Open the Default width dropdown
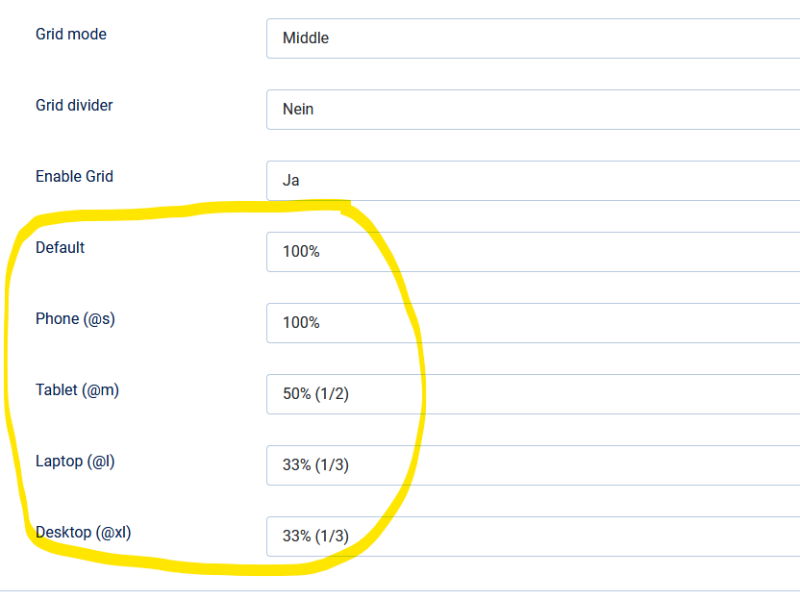Screen dimensions: 800x595 click(x=532, y=252)
